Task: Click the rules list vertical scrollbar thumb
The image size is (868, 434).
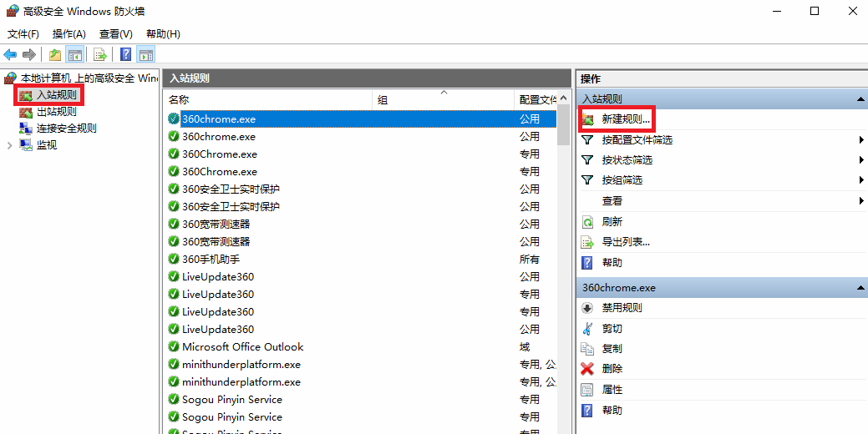Action: (564, 125)
